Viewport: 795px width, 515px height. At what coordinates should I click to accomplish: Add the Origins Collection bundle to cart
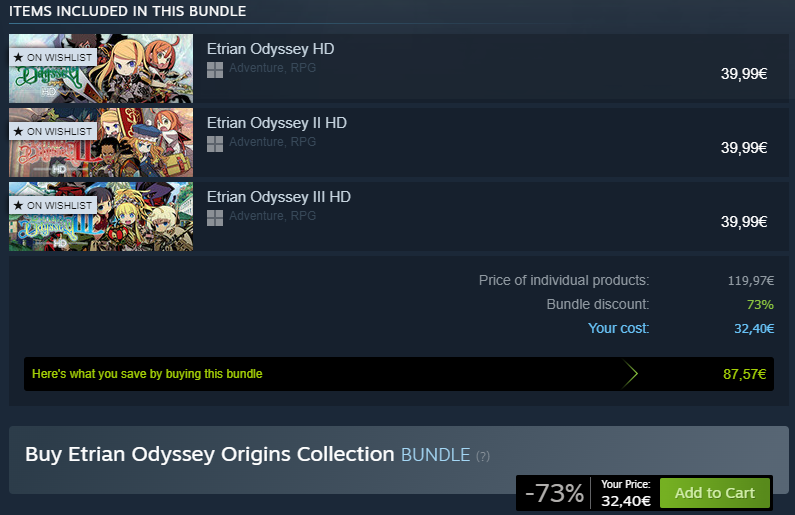click(714, 493)
